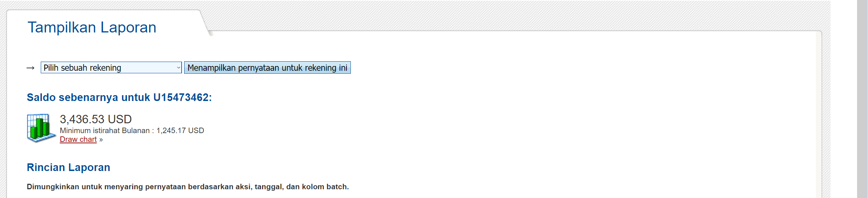Click the green bar chart icon

point(41,128)
